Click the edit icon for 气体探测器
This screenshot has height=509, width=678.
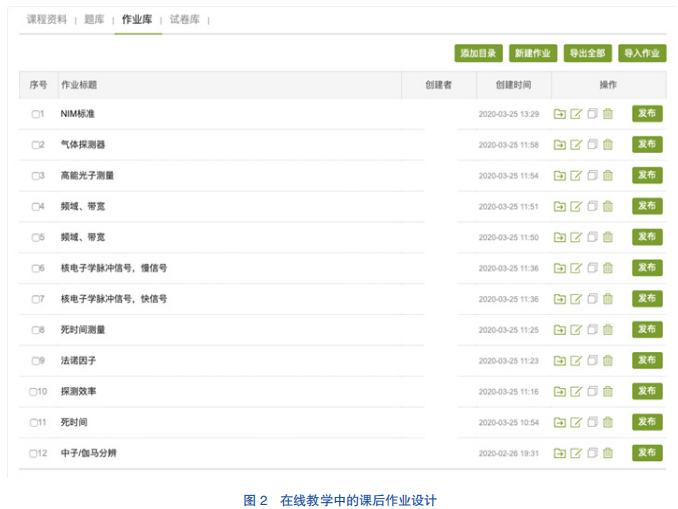click(576, 145)
